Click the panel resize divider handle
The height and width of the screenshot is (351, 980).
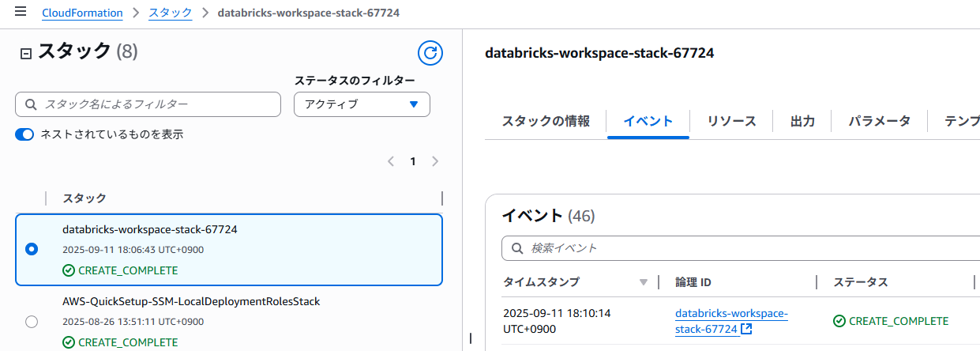(x=471, y=338)
